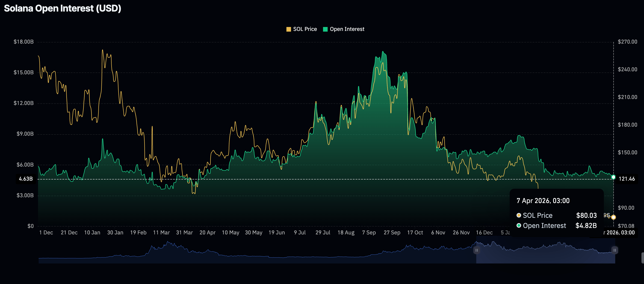Click the gray scrollbar thumb at right edge

642,258
